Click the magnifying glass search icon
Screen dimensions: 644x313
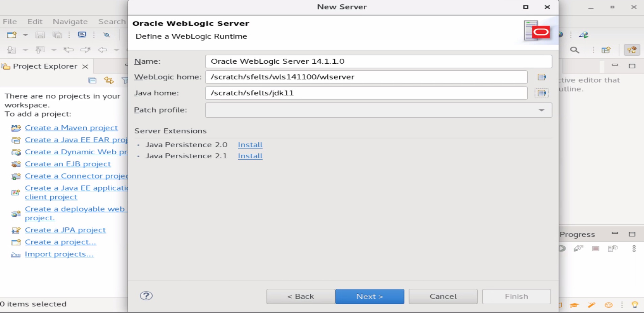(x=575, y=50)
